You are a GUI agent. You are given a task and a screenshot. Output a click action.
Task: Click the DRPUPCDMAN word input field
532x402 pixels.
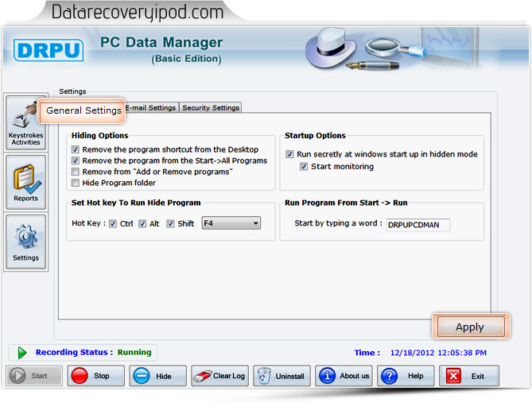tap(418, 225)
